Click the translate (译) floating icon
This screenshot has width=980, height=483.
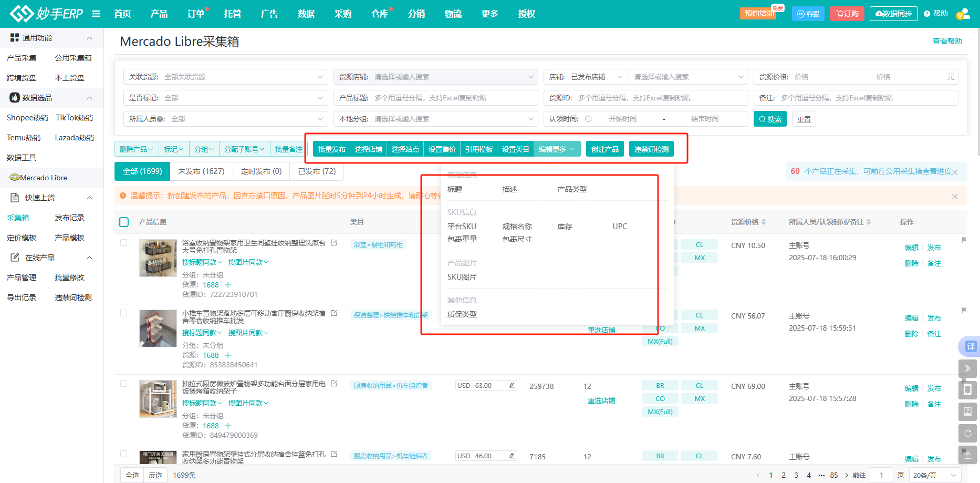click(x=970, y=346)
